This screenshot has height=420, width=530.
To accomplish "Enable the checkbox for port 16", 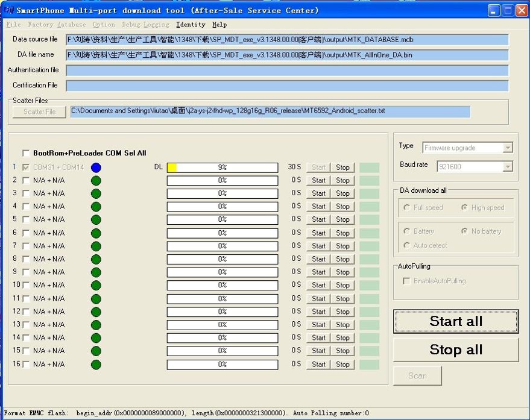I will pyautogui.click(x=26, y=364).
